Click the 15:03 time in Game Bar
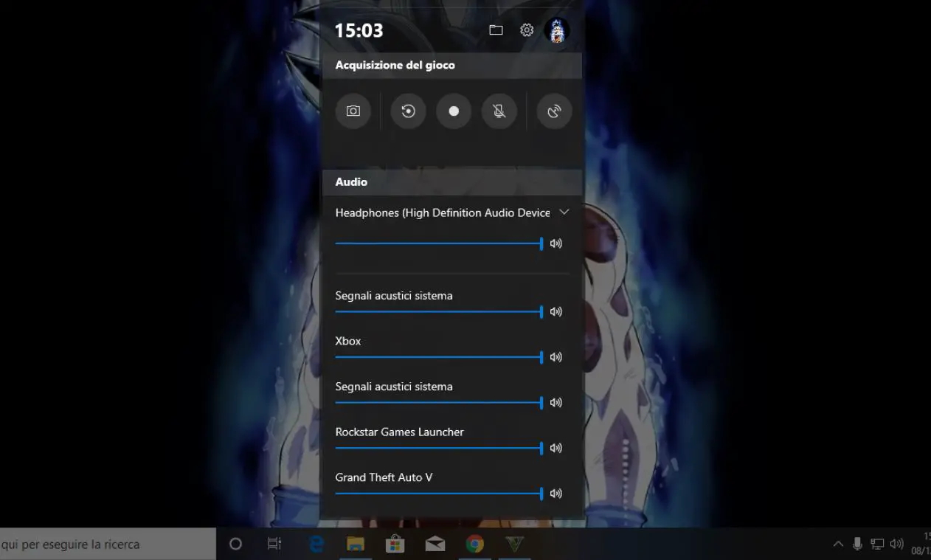This screenshot has width=931, height=560. coord(359,30)
